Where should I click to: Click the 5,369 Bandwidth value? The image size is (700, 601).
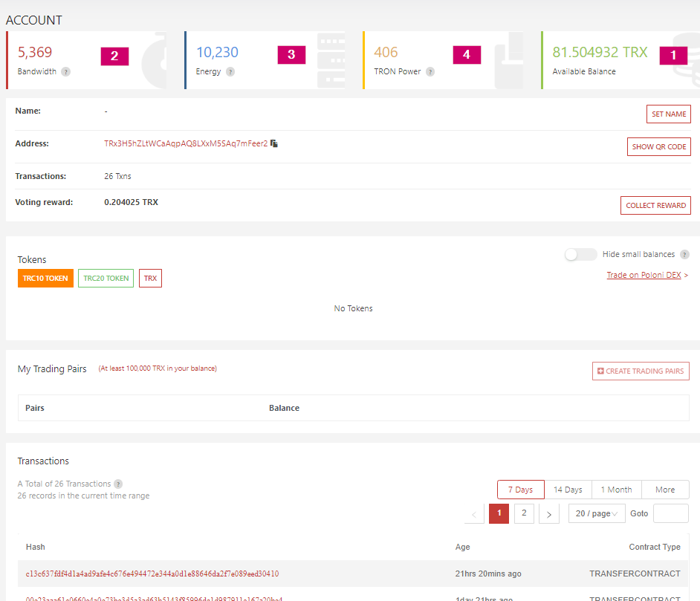[x=35, y=52]
